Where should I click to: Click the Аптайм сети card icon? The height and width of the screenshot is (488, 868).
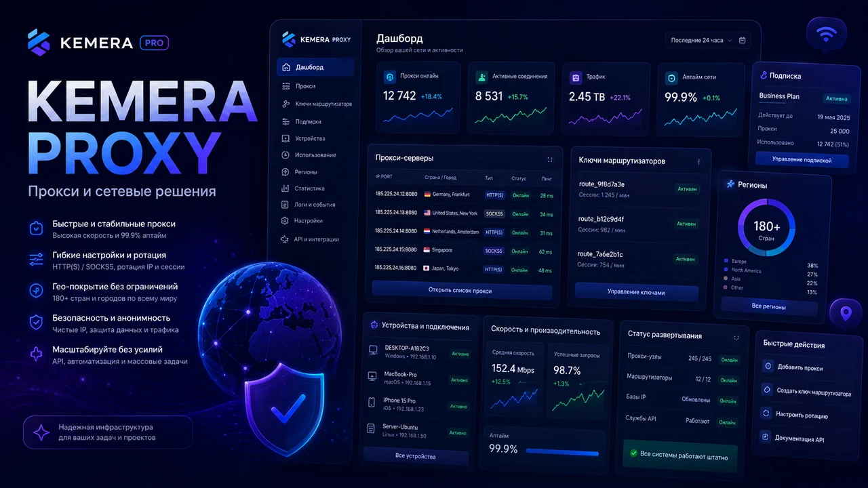click(x=671, y=78)
